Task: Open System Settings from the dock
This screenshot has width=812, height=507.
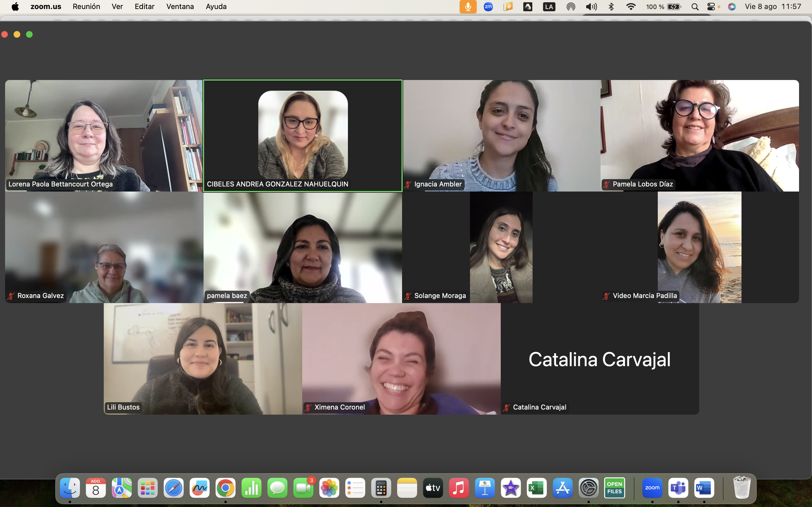Action: 588,488
